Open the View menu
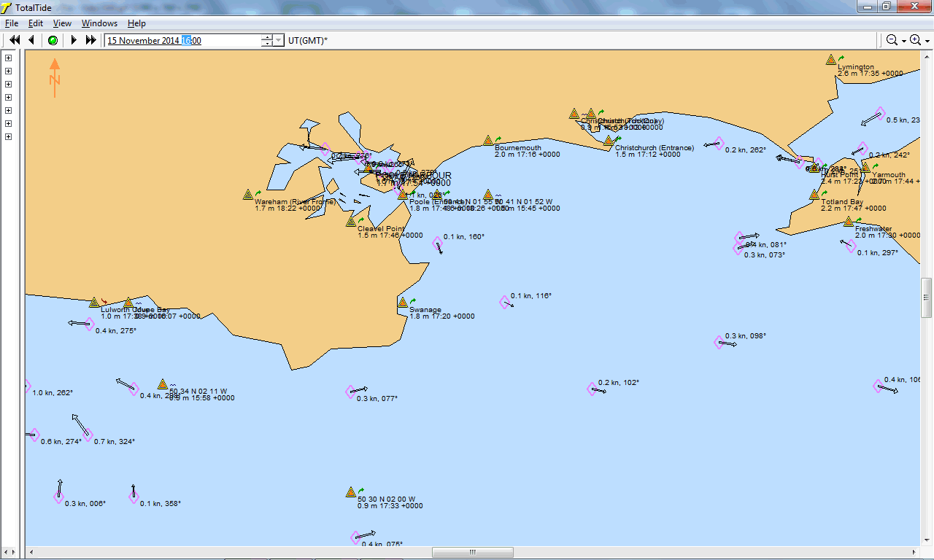The height and width of the screenshot is (560, 934). (x=62, y=23)
